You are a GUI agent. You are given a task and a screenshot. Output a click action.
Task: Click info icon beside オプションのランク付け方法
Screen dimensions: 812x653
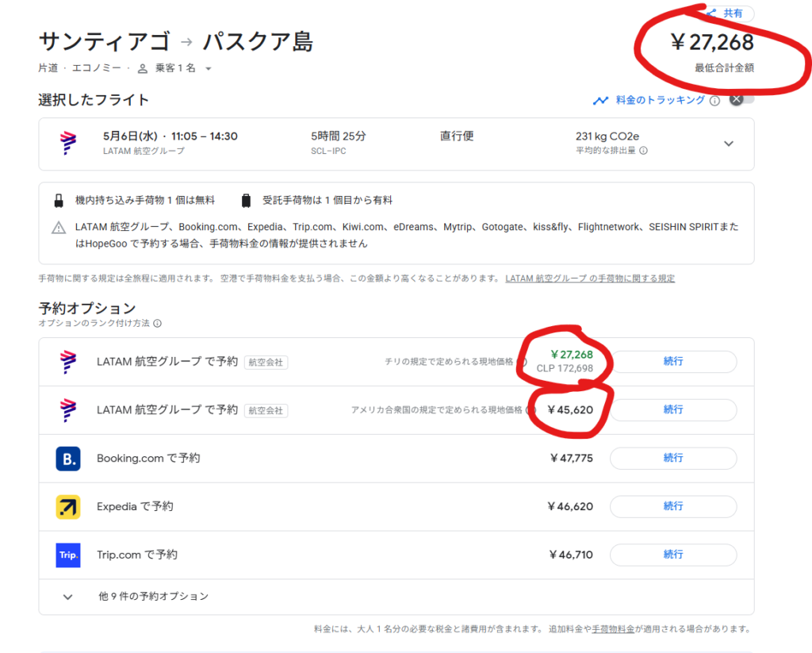pos(157,324)
